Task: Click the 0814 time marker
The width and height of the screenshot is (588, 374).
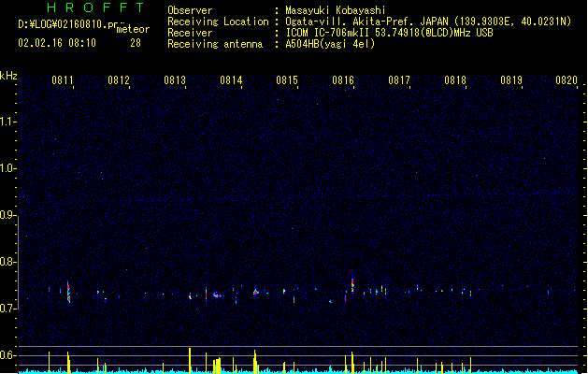Action: [231, 80]
